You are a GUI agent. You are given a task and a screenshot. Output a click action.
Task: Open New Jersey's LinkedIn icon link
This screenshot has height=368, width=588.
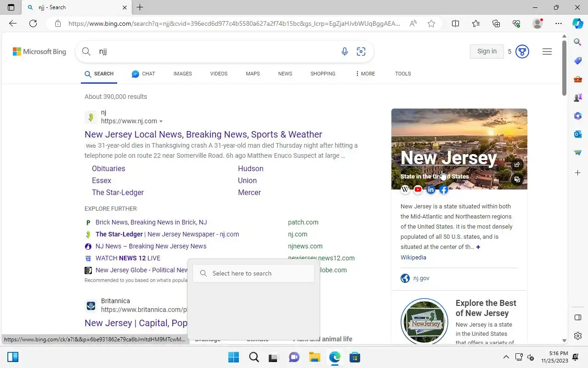click(x=431, y=190)
